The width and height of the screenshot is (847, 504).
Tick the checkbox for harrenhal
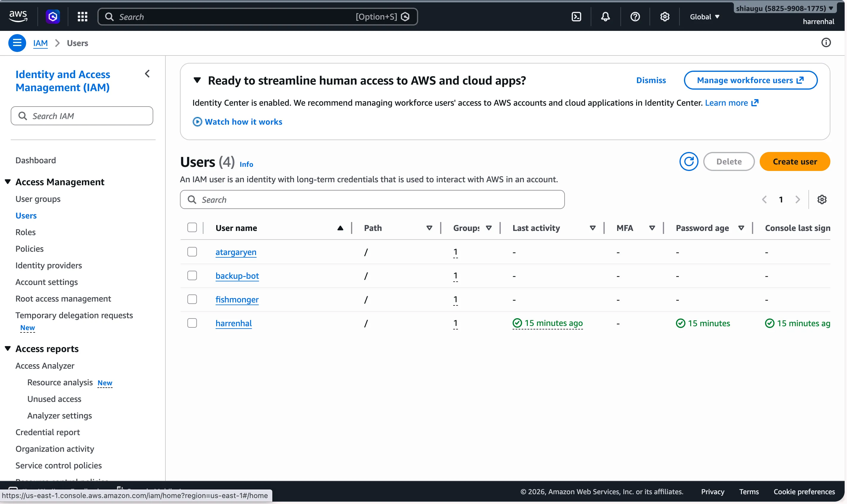click(x=192, y=323)
